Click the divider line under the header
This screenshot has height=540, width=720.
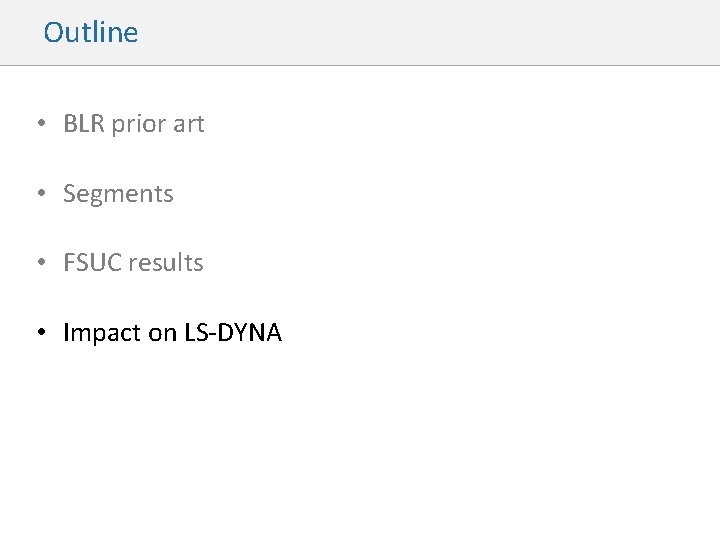[x=360, y=66]
